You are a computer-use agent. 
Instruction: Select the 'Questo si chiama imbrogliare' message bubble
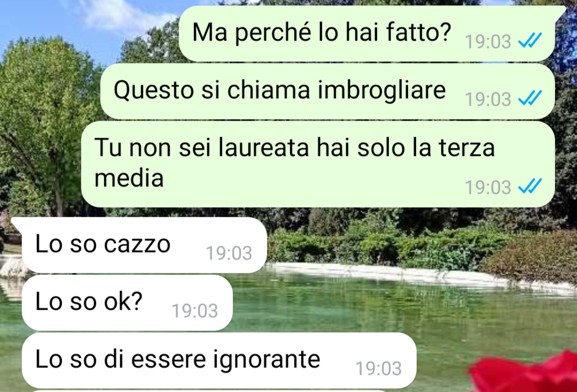(328, 91)
